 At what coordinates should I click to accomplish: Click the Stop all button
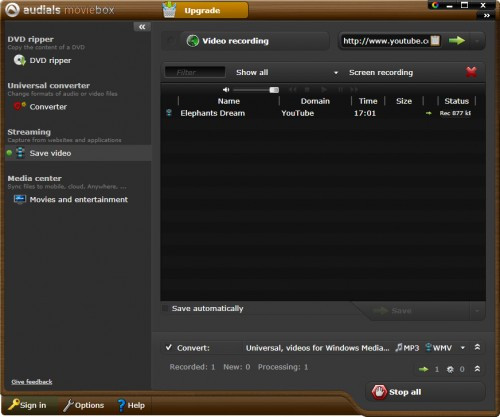[425, 392]
